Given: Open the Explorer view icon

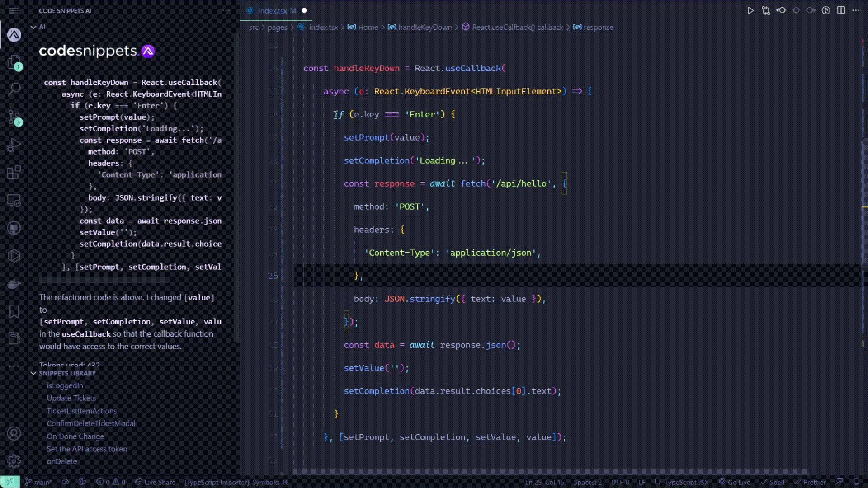Looking at the screenshot, I should click(x=14, y=62).
